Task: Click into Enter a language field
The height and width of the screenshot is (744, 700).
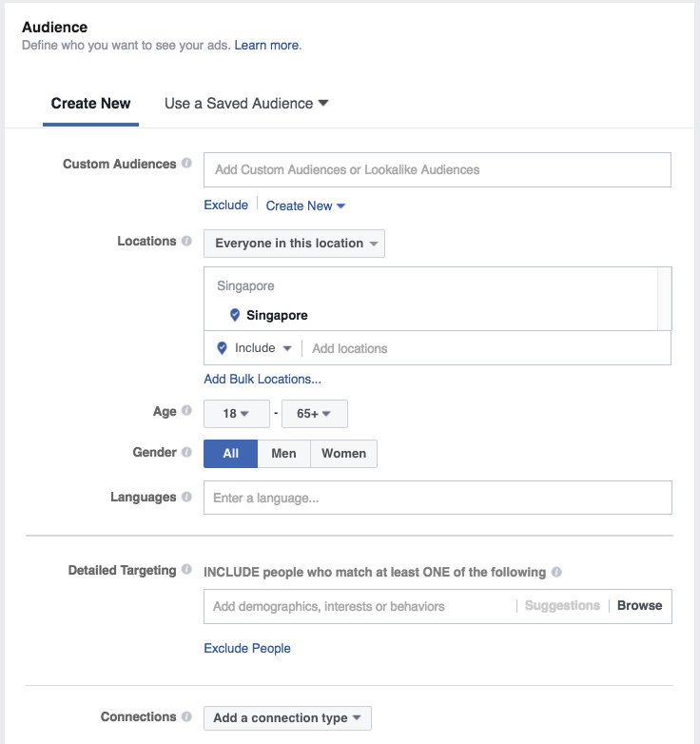Action: click(437, 498)
